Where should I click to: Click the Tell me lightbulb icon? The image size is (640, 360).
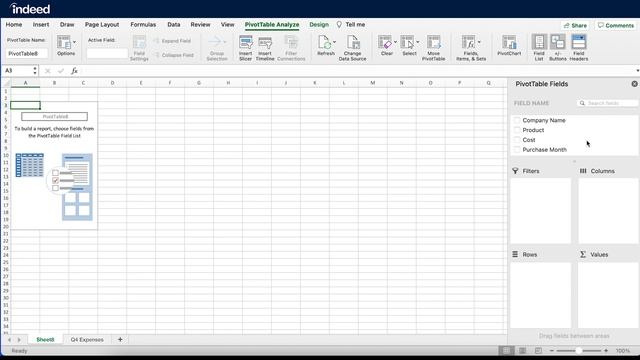339,24
